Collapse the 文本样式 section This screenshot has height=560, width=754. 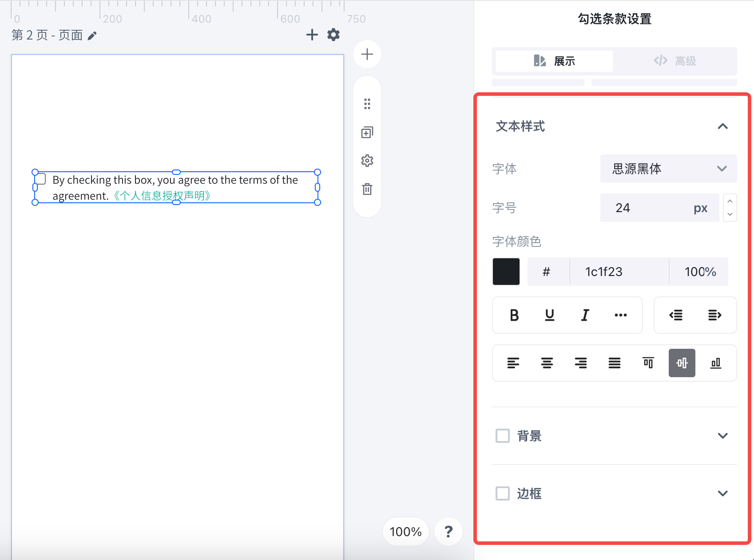click(x=723, y=126)
